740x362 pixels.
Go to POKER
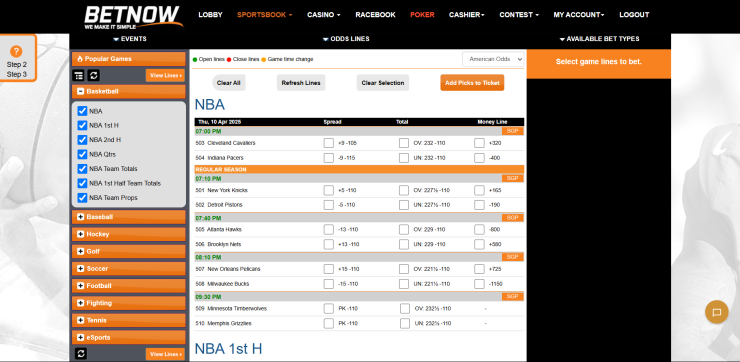click(x=422, y=15)
